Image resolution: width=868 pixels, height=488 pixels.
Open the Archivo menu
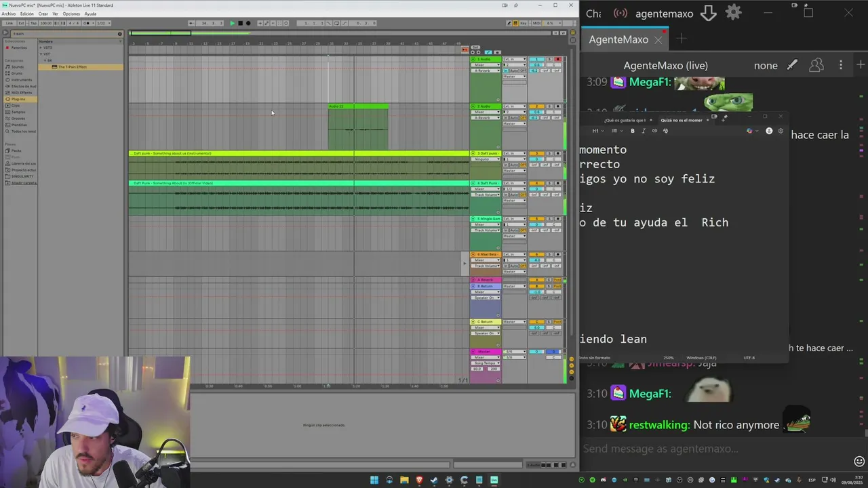[8, 14]
